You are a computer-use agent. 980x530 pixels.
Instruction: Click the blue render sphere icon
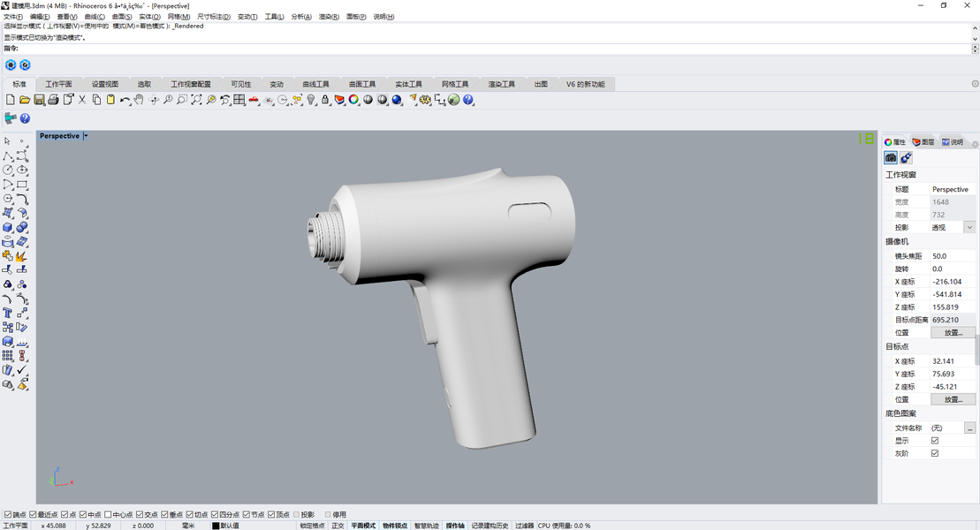tap(397, 100)
